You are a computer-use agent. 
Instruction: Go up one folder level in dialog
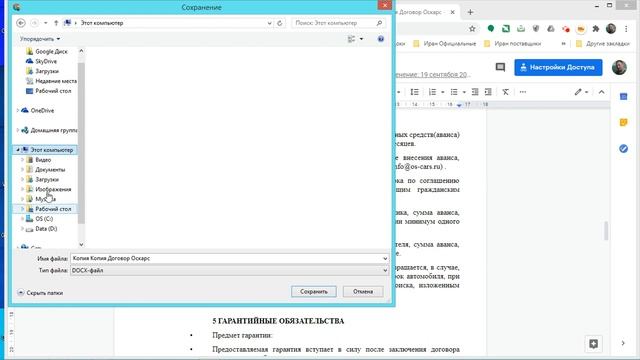[x=56, y=23]
